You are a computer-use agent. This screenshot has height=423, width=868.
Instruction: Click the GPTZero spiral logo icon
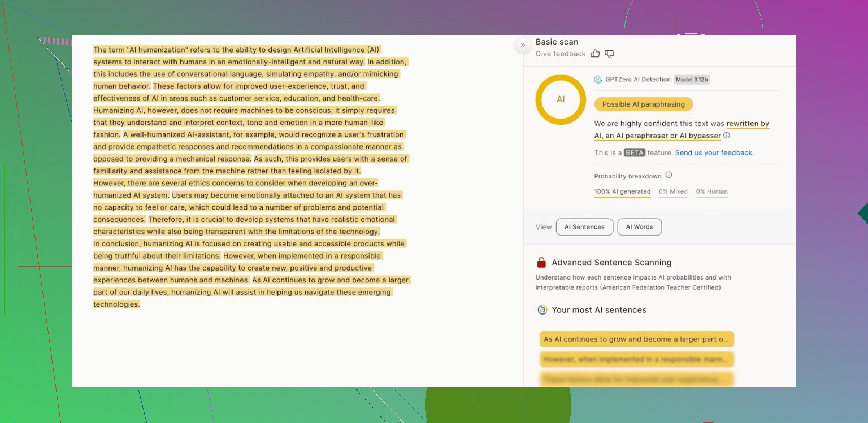click(598, 80)
